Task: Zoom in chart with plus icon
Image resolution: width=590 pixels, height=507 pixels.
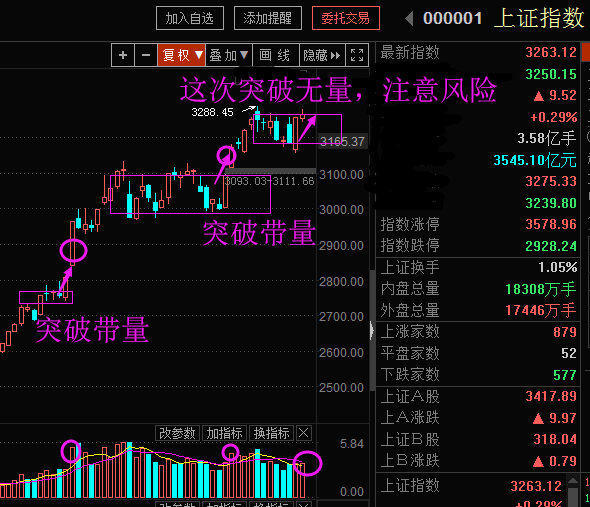Action: click(x=123, y=55)
